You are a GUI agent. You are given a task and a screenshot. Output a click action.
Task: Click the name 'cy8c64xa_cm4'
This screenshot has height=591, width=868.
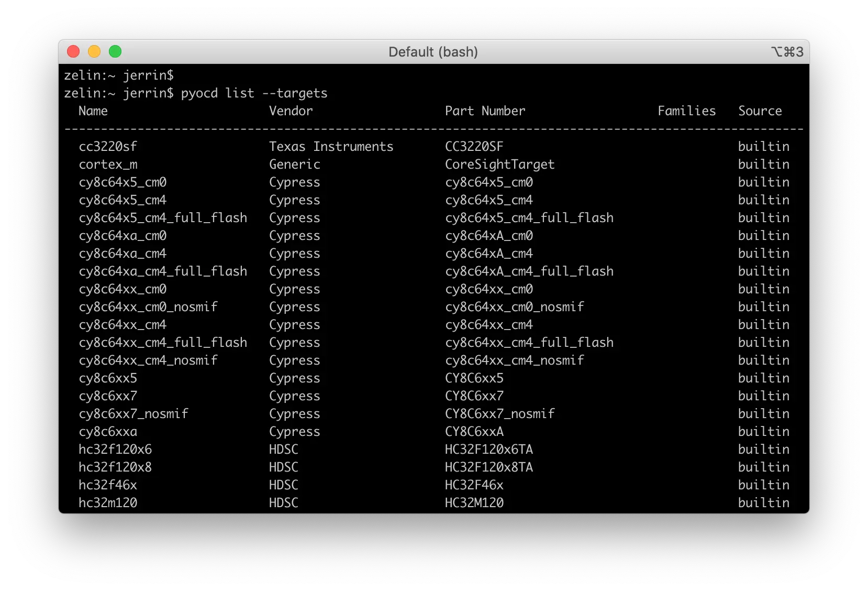tap(123, 254)
